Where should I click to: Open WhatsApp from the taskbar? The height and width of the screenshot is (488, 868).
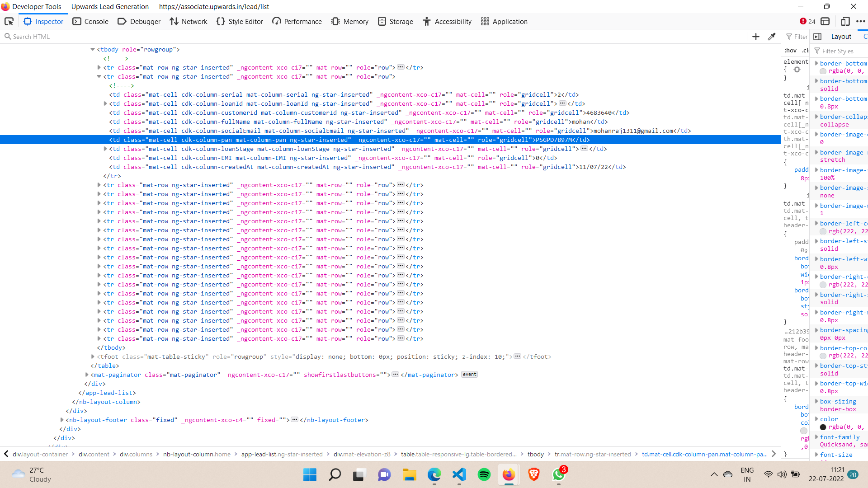click(x=559, y=474)
